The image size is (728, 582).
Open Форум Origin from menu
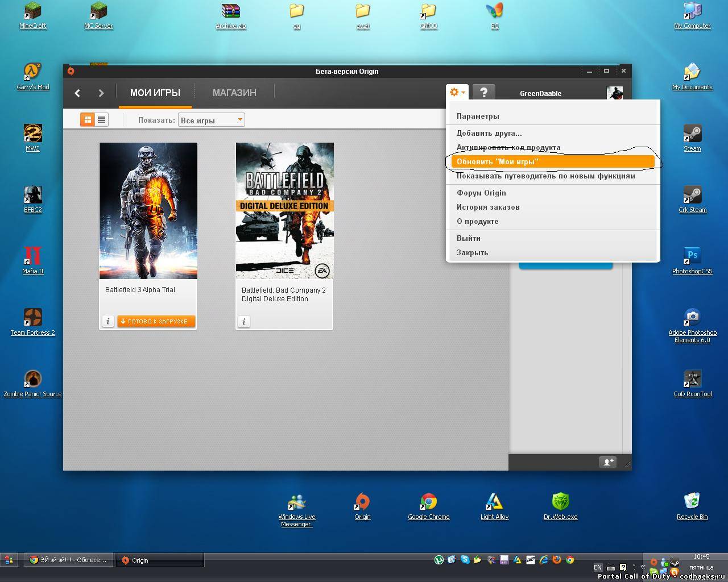click(481, 193)
